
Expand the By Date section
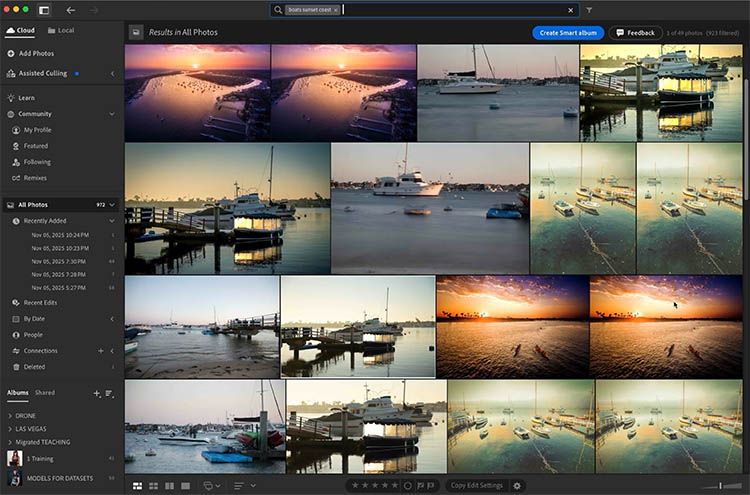pos(112,319)
